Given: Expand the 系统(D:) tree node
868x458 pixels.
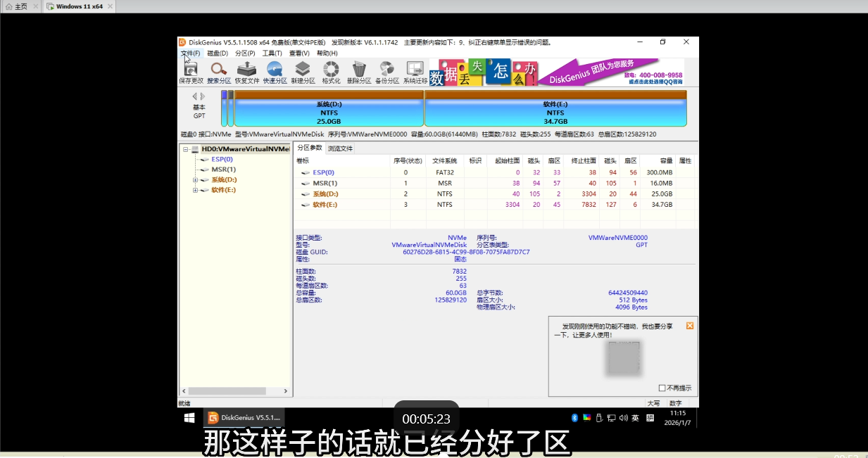Looking at the screenshot, I should (196, 180).
